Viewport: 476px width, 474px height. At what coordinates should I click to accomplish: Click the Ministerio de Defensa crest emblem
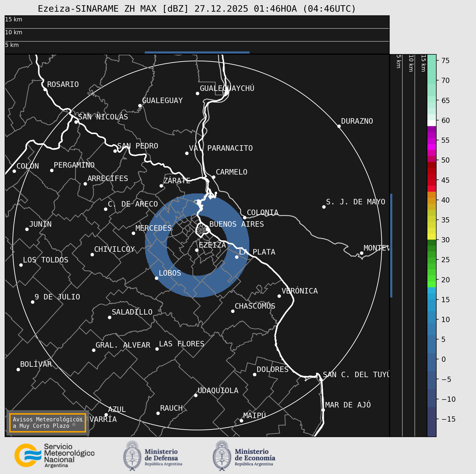[x=132, y=456]
